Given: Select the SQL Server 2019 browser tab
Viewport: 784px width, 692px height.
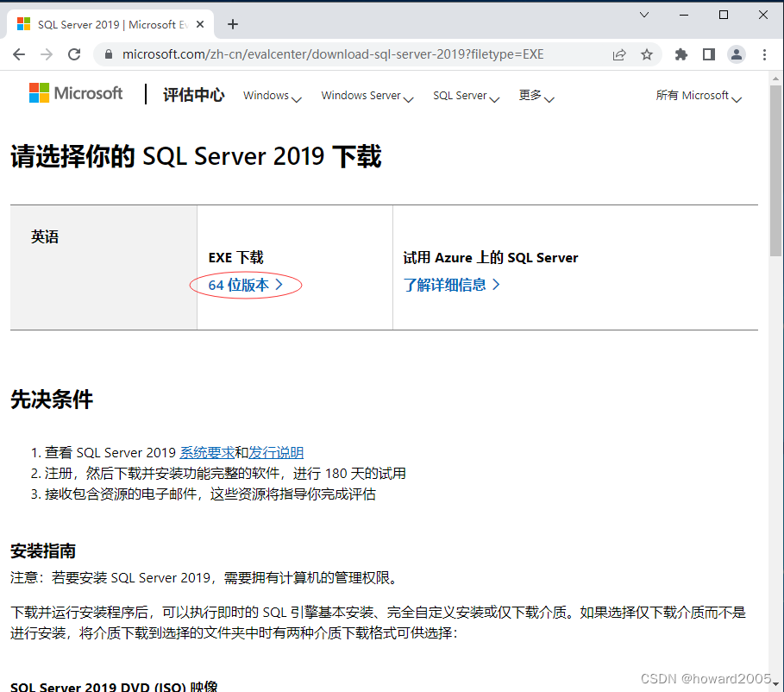Looking at the screenshot, I should coord(110,24).
